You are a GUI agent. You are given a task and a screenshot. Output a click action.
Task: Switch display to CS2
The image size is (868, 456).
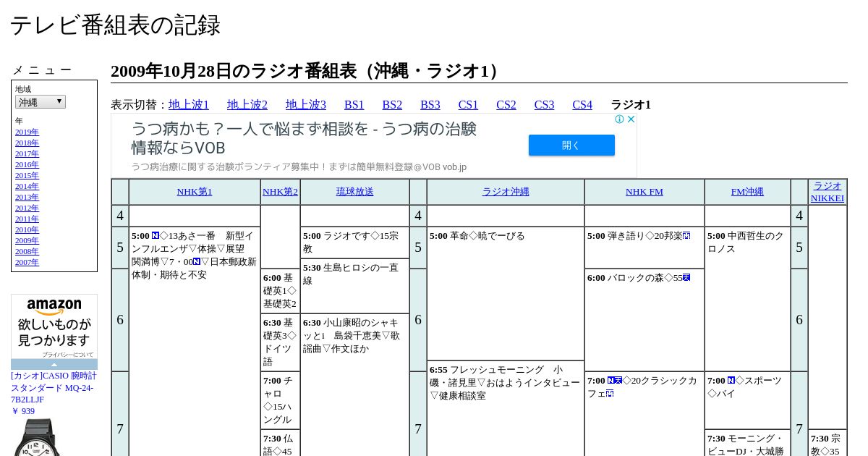coord(506,105)
